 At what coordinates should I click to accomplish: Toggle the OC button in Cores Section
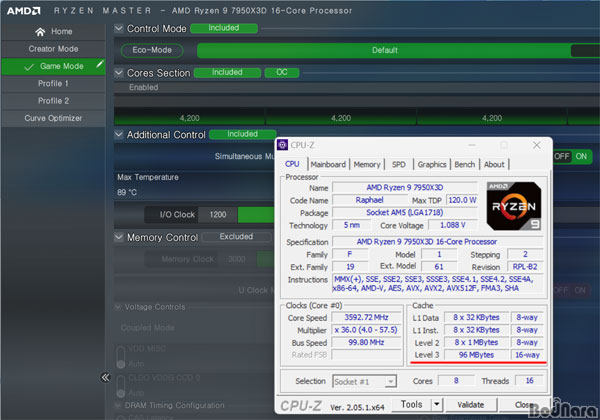[282, 72]
